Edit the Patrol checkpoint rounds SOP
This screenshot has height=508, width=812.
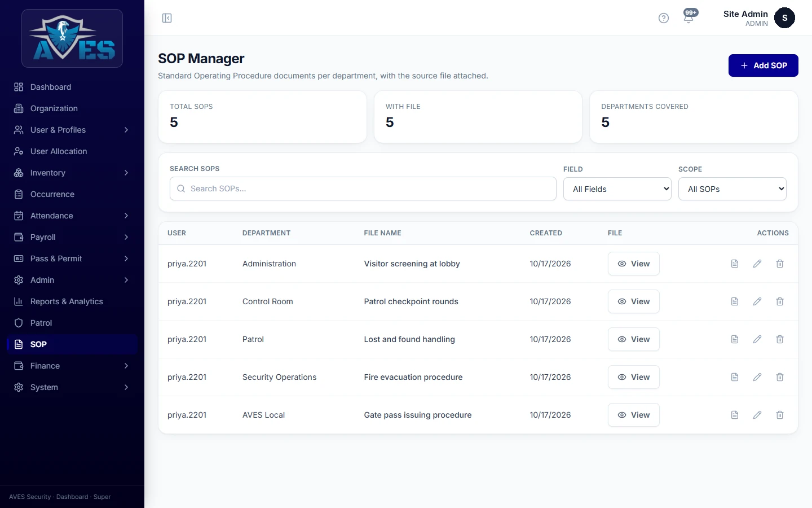tap(757, 301)
